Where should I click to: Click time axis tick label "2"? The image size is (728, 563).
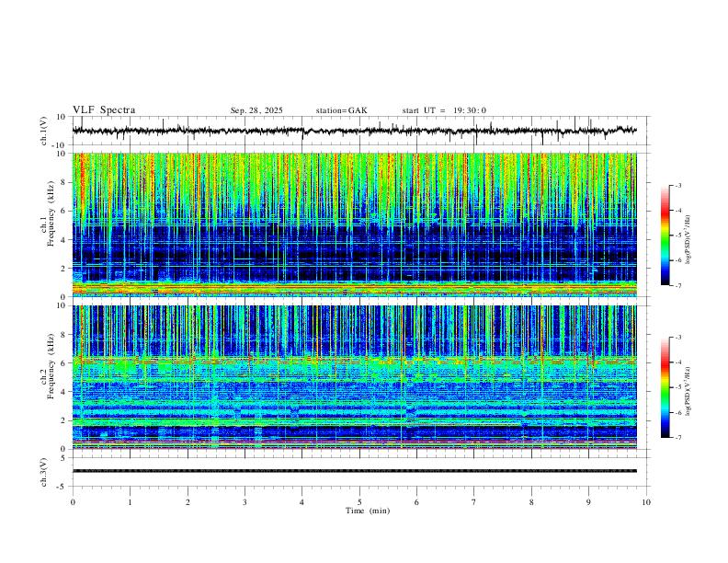pyautogui.click(x=188, y=502)
